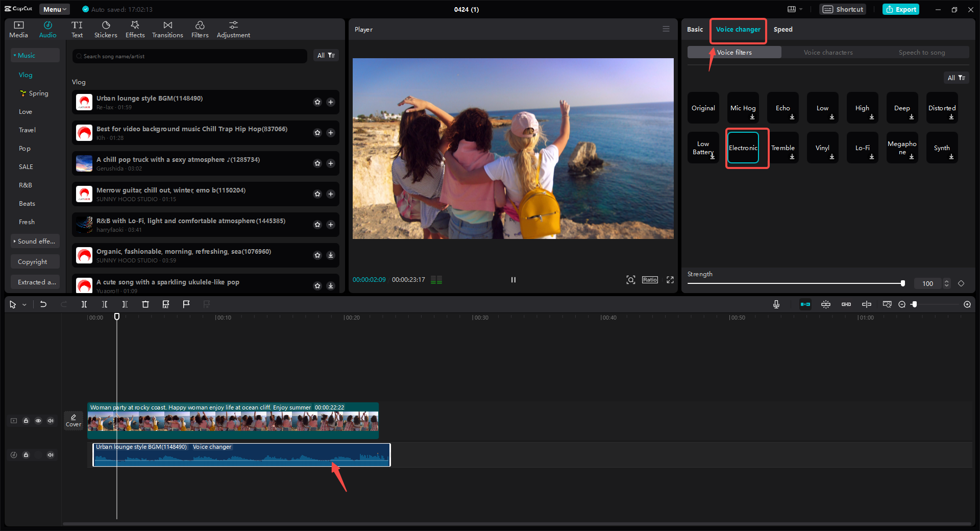Open the All filter dropdown in music search

(x=326, y=56)
